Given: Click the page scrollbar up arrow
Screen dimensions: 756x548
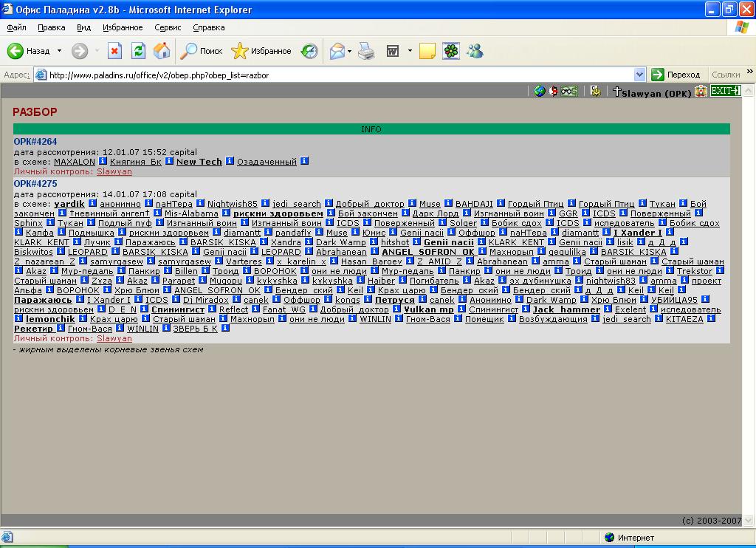Looking at the screenshot, I should coord(749,90).
